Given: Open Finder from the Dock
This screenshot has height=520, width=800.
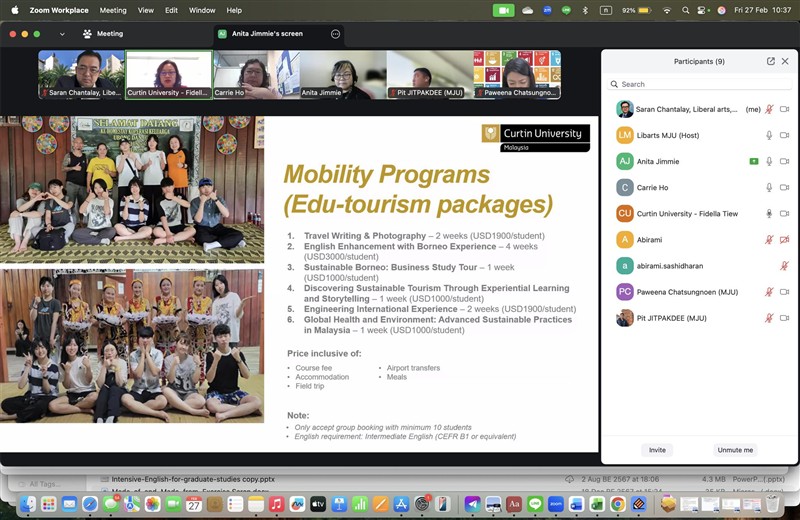Looking at the screenshot, I should point(28,504).
